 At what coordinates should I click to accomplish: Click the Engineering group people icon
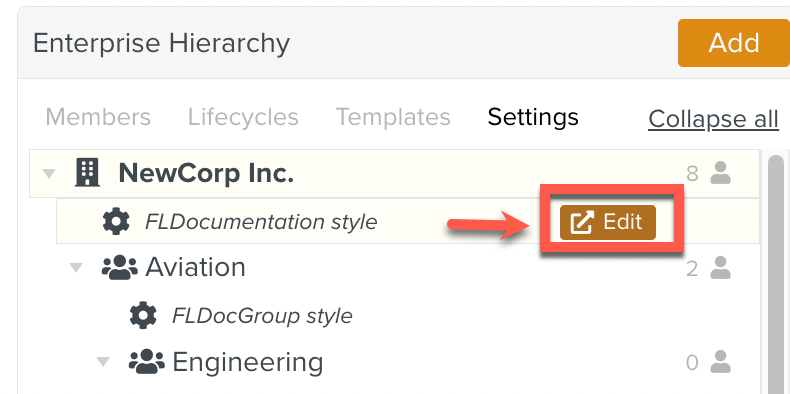coord(147,362)
